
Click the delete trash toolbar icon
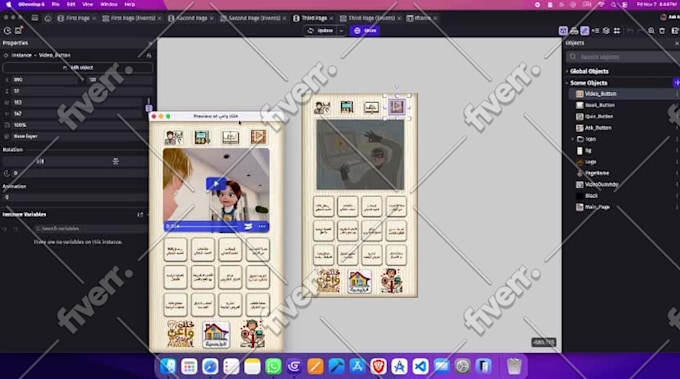point(662,31)
